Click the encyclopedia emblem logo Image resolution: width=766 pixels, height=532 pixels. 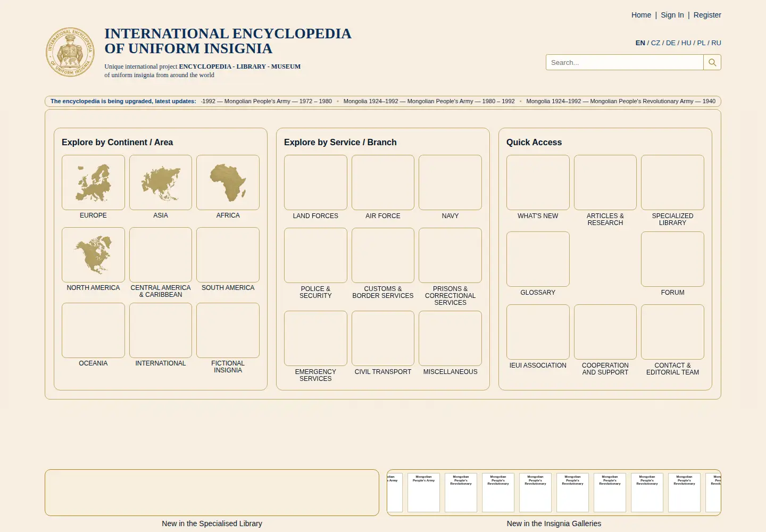tap(71, 52)
